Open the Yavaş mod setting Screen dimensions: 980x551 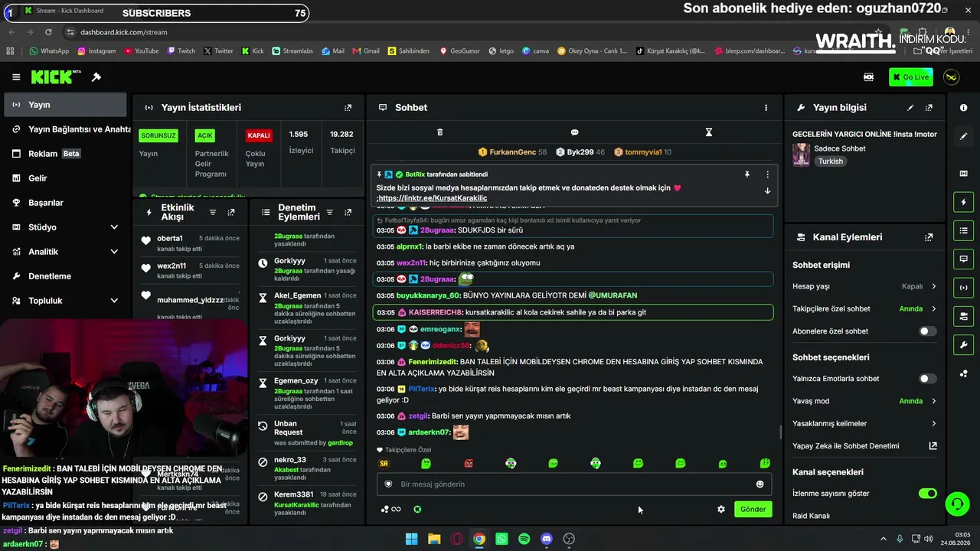(864, 401)
